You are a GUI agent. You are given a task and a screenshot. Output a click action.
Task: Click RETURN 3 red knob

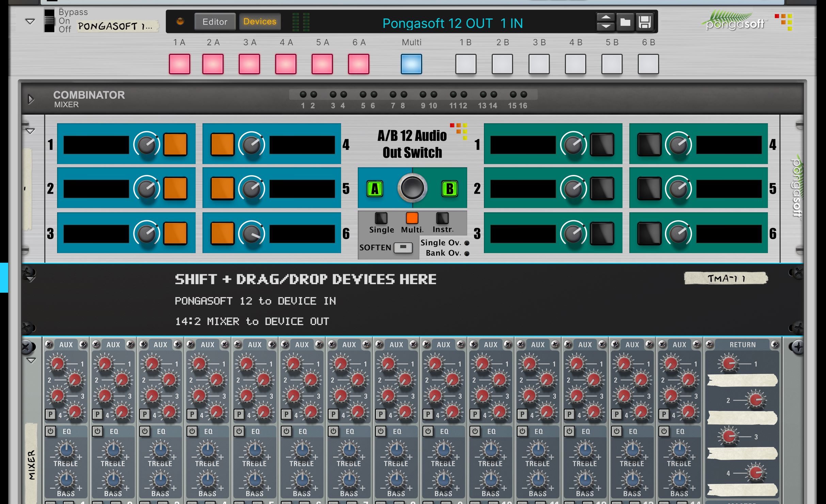729,437
